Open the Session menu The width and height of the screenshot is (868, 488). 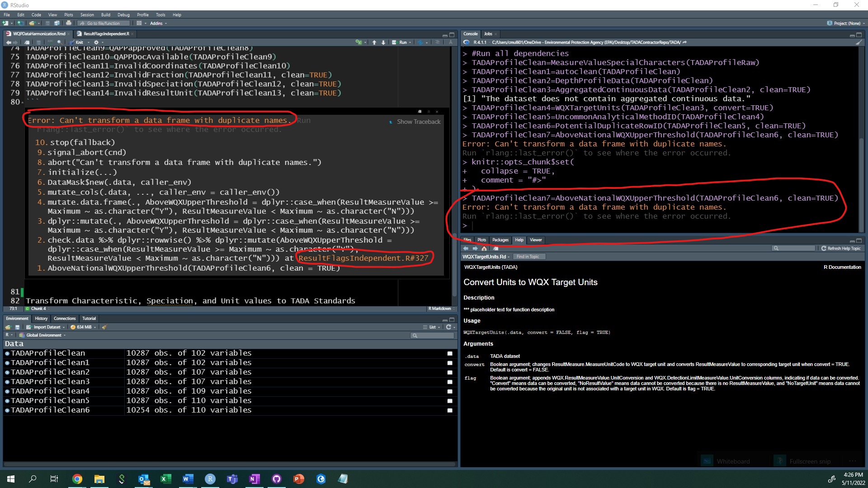coord(87,15)
